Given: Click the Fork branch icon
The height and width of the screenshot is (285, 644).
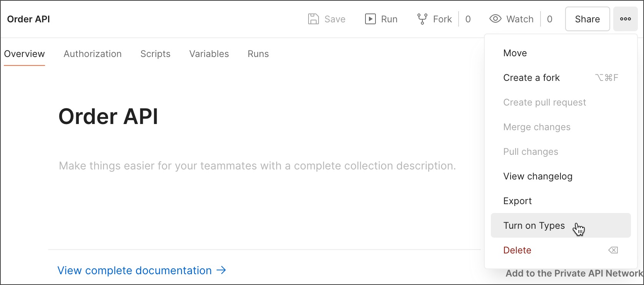Looking at the screenshot, I should 422,19.
